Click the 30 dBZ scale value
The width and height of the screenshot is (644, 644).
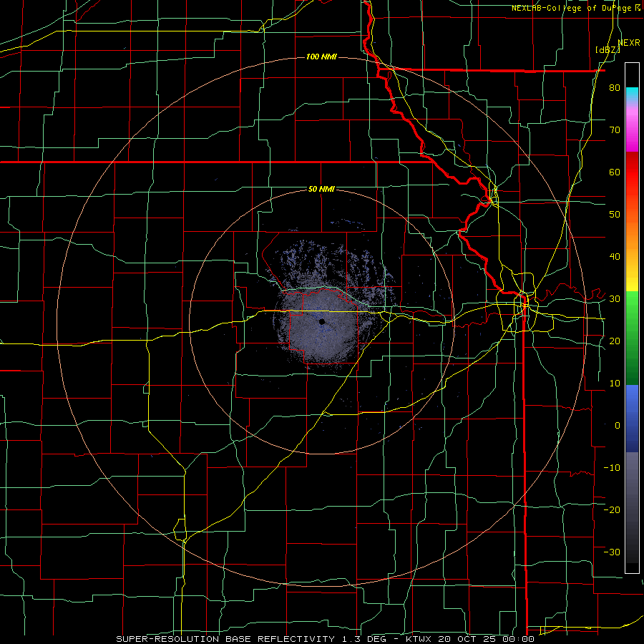point(615,299)
